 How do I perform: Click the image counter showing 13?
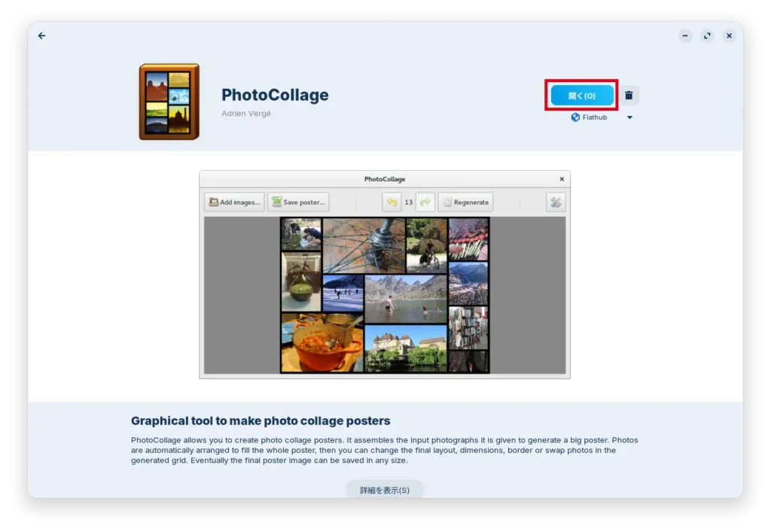point(407,202)
